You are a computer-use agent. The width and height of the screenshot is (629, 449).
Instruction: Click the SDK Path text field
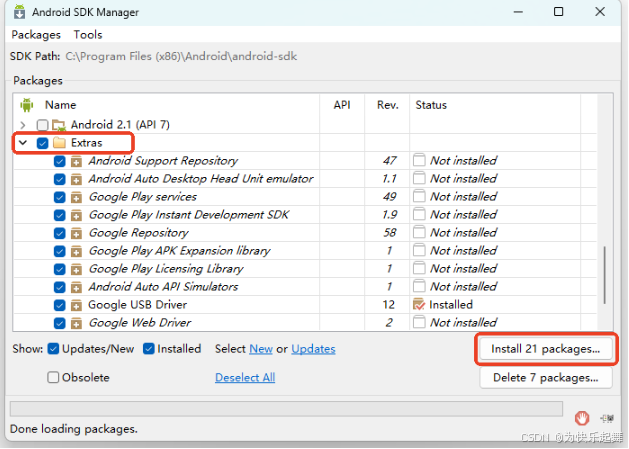click(181, 56)
